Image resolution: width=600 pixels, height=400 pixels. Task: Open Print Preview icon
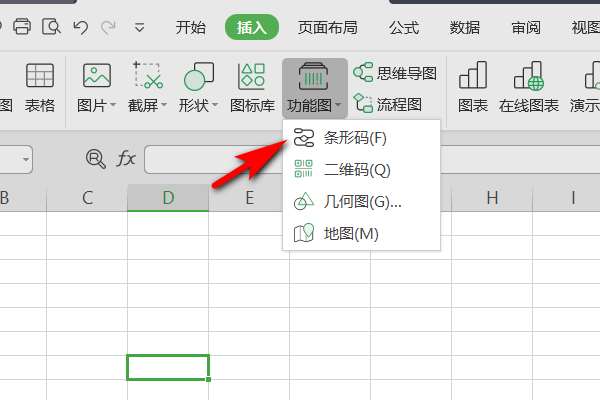pos(51,27)
